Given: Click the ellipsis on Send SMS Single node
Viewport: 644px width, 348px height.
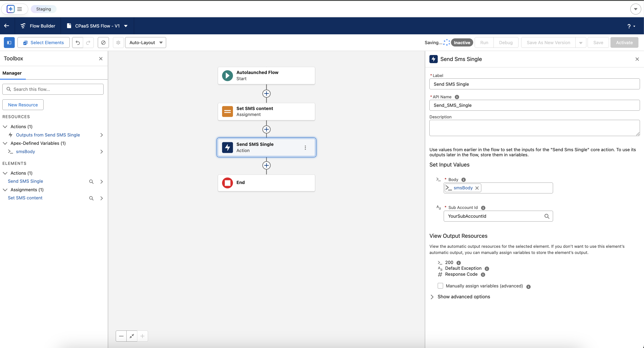Looking at the screenshot, I should click(x=305, y=148).
